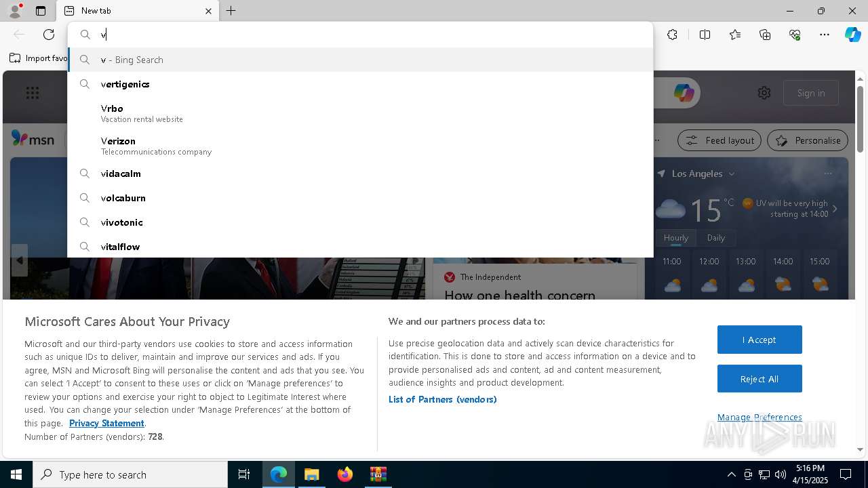The width and height of the screenshot is (868, 488).
Task: Select the Vrbo vacation rental suggestion
Action: 361,113
